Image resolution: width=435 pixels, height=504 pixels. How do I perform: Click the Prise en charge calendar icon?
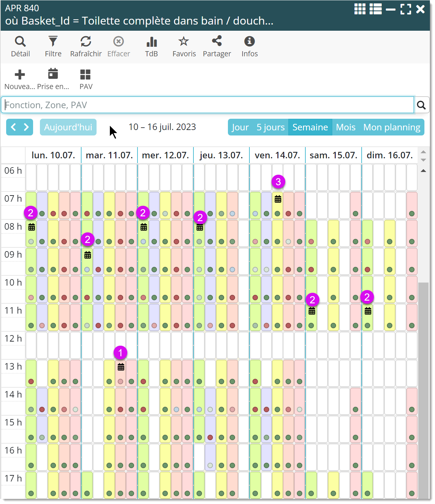53,79
